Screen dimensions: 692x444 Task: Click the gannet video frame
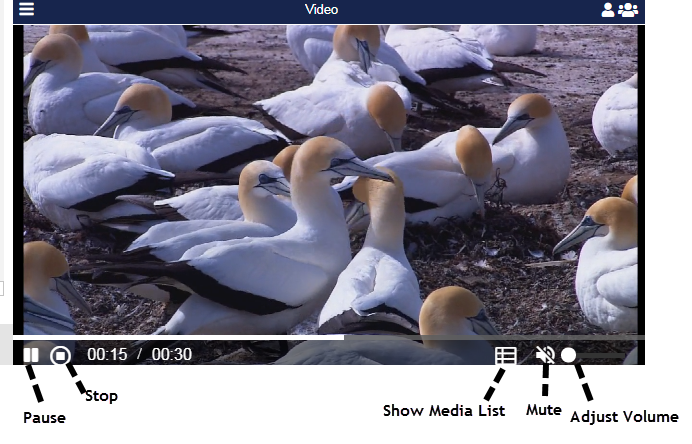point(330,180)
